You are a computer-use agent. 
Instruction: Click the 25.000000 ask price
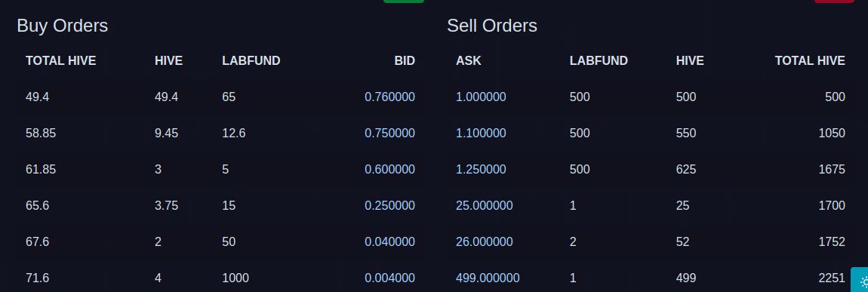tap(485, 206)
